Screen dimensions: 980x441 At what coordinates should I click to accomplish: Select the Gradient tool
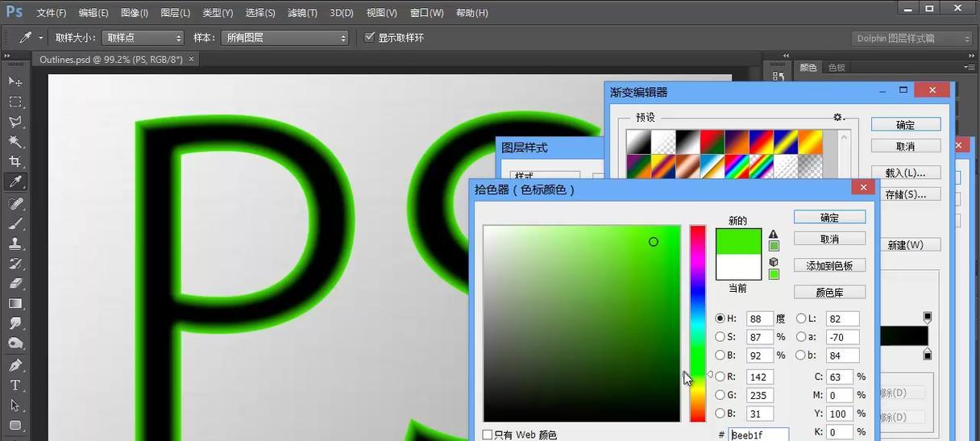click(15, 303)
